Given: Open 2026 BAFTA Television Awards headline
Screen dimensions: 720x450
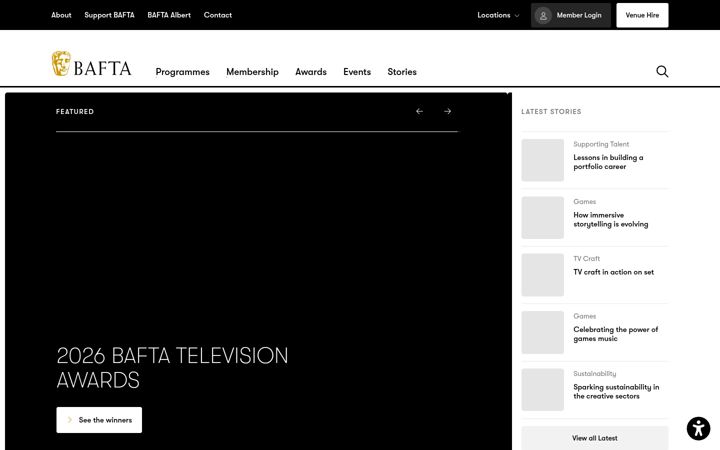Looking at the screenshot, I should pyautogui.click(x=172, y=368).
